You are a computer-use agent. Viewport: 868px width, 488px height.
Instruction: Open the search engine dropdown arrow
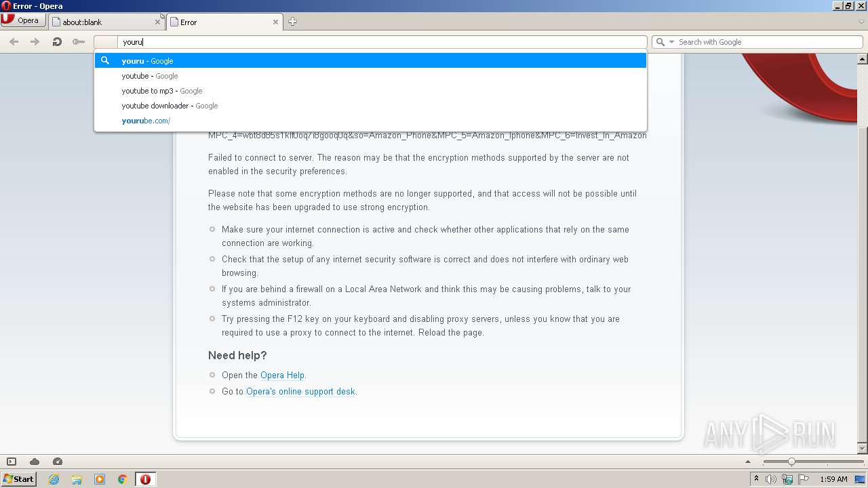pos(671,42)
